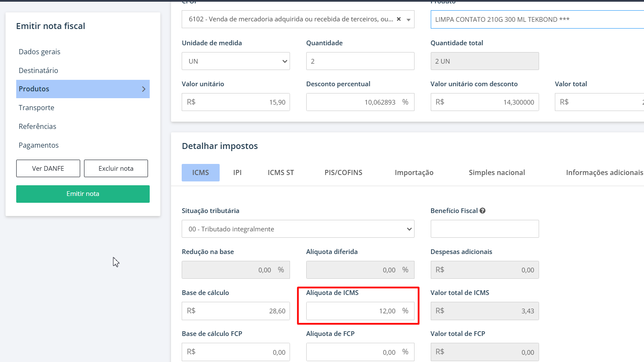644x362 pixels.
Task: Open the Unidade de medida dropdown
Action: click(x=235, y=61)
